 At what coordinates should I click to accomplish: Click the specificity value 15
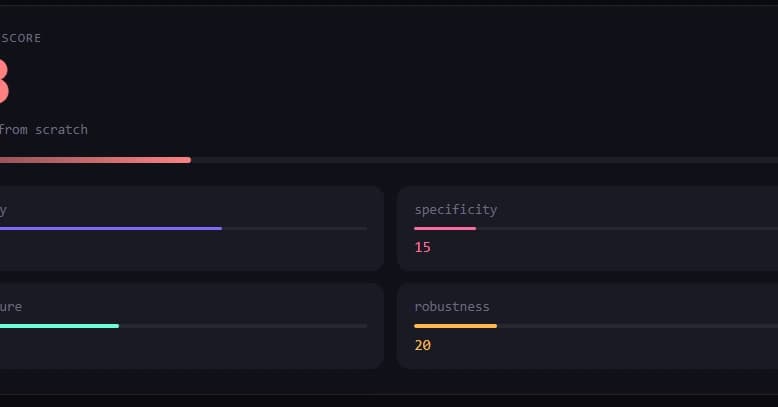(x=422, y=247)
